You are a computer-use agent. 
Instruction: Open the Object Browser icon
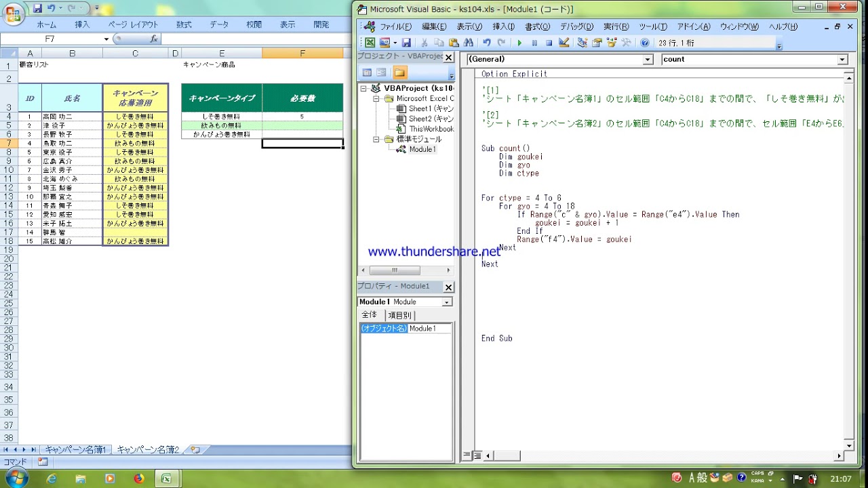tap(612, 43)
